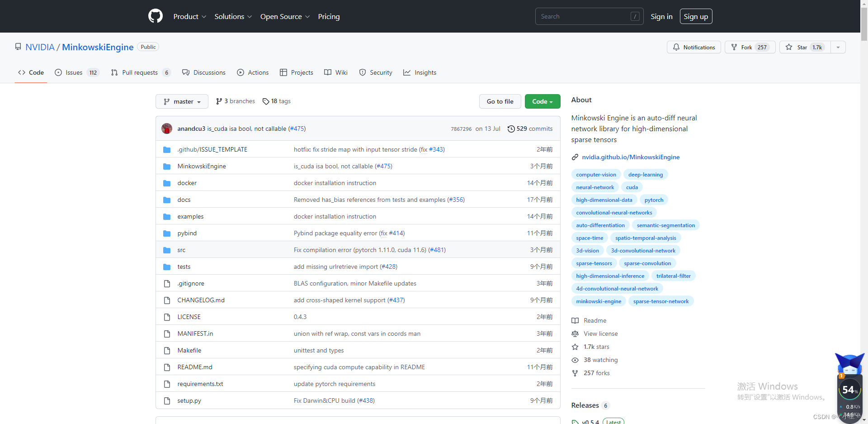This screenshot has height=424, width=868.
Task: Expand the green Code dropdown
Action: click(542, 101)
